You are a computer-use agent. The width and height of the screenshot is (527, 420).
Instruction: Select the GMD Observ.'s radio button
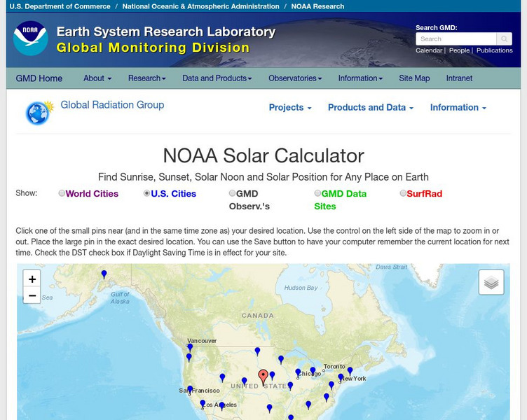[232, 193]
